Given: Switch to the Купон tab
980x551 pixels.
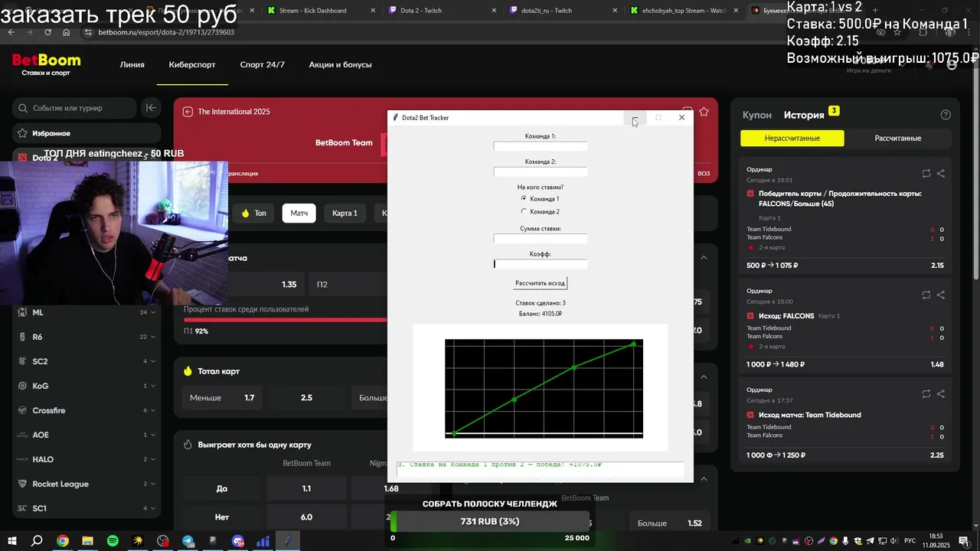Looking at the screenshot, I should tap(757, 115).
